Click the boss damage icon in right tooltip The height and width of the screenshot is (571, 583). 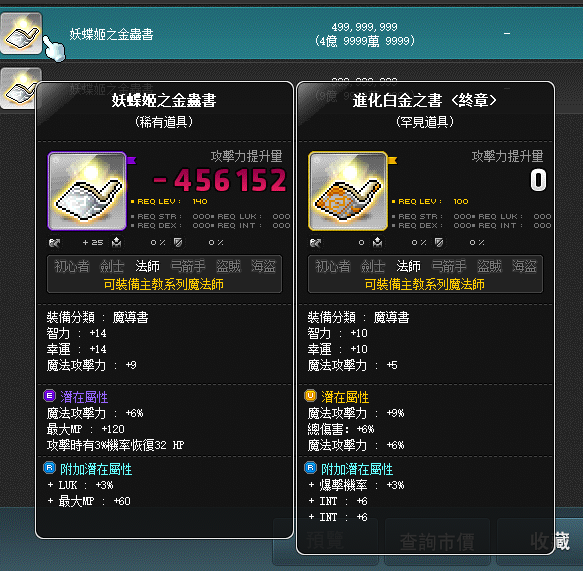[x=377, y=243]
